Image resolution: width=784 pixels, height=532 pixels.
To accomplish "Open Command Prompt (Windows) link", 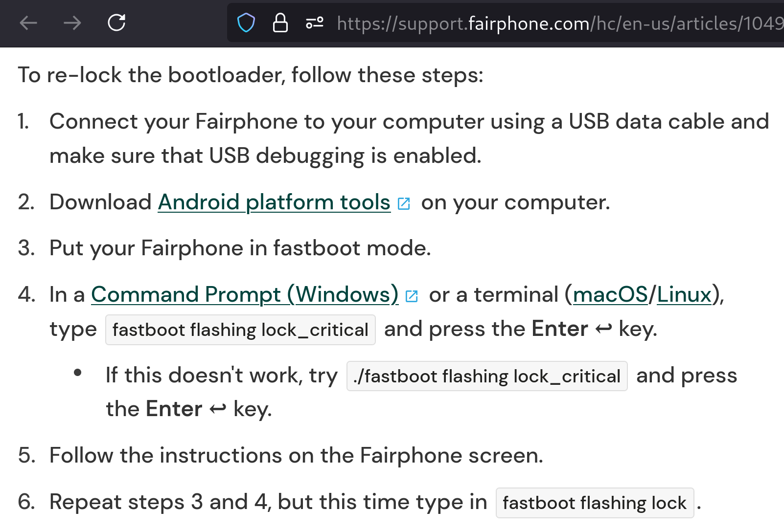I will coord(245,294).
